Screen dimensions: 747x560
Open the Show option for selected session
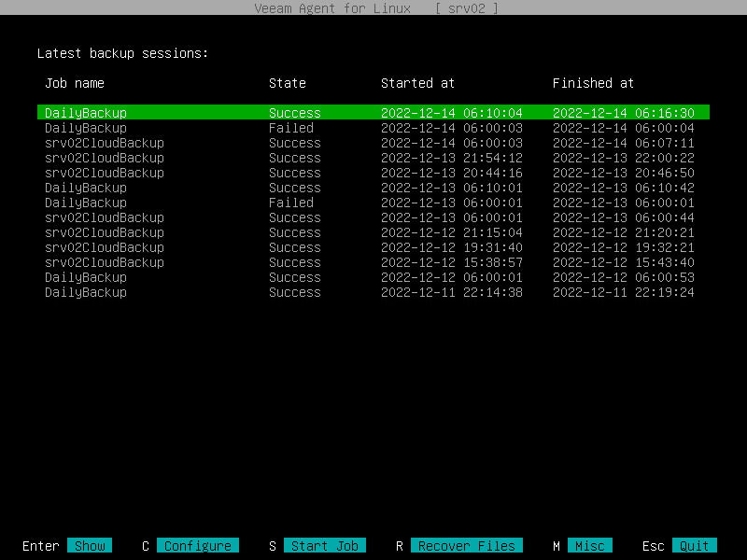[90, 545]
